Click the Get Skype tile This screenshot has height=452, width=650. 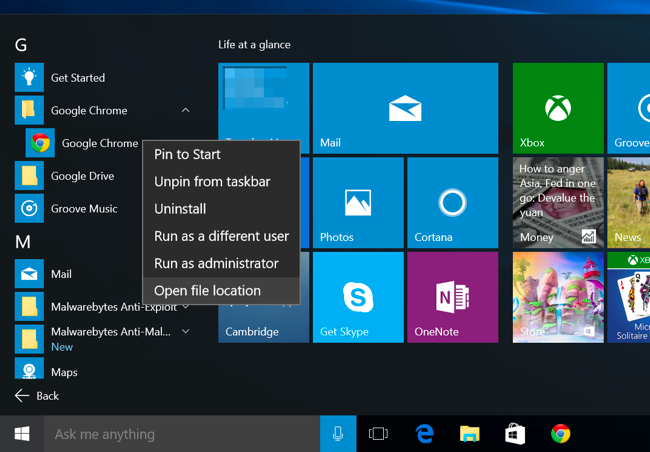click(358, 297)
